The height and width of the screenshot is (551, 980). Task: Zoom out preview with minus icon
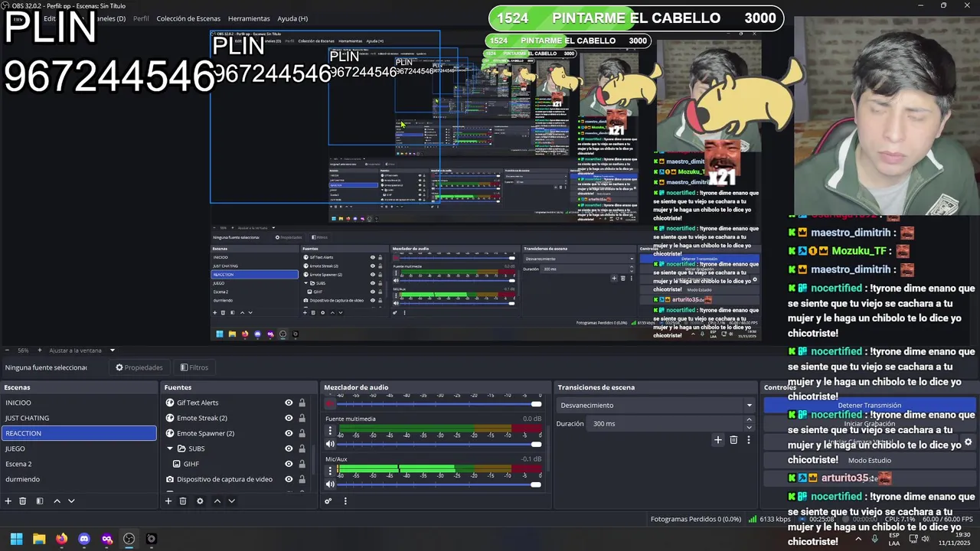tap(6, 350)
